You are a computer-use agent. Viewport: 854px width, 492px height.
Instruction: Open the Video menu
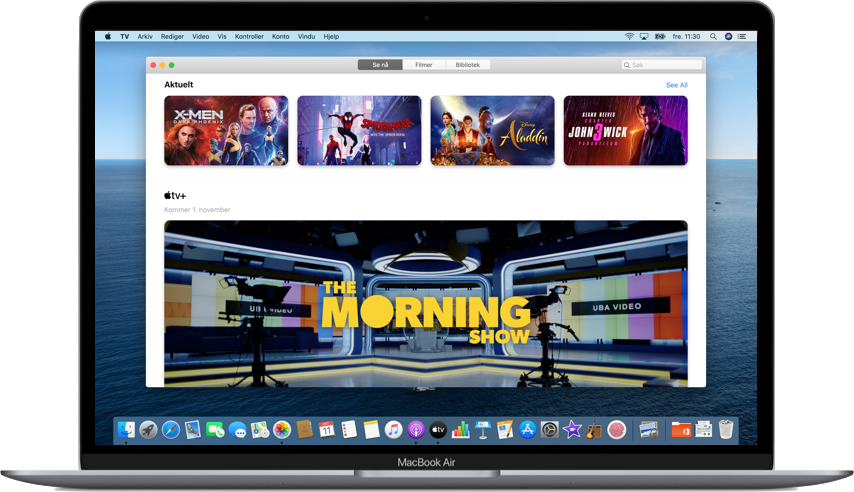click(200, 37)
